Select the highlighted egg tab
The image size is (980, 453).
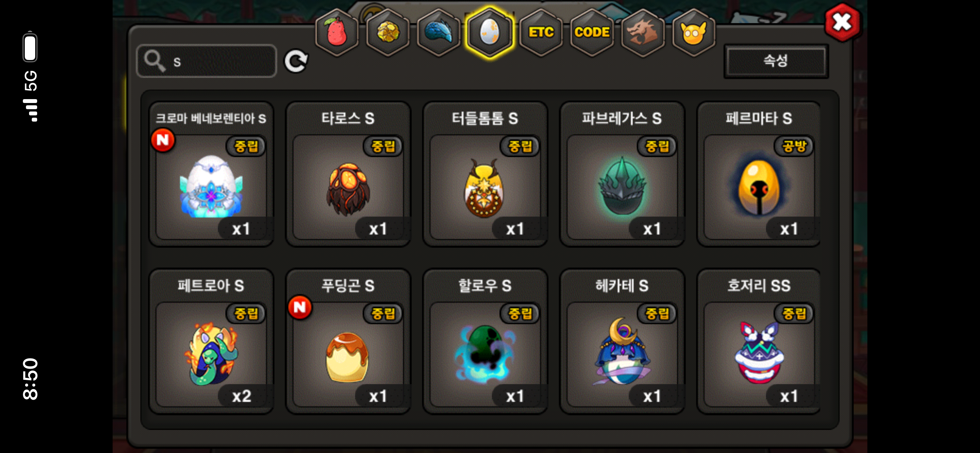click(x=490, y=33)
